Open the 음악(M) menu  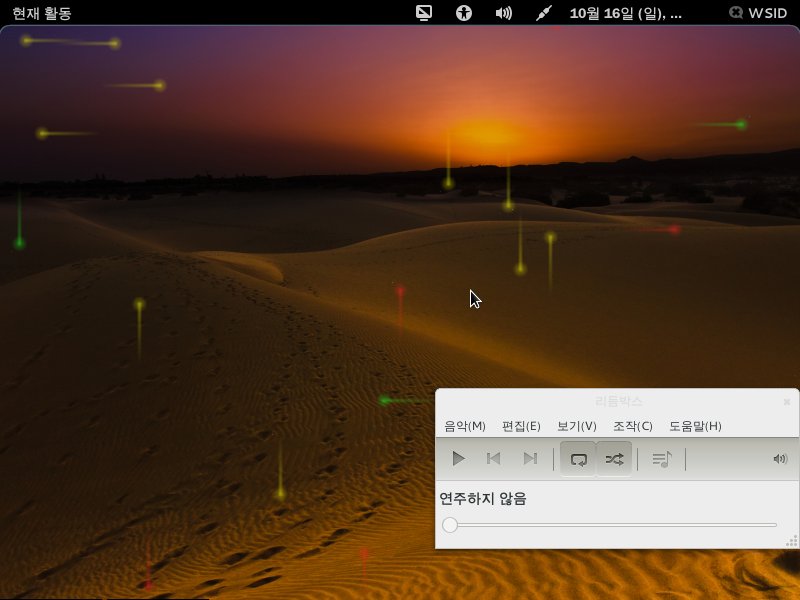464,426
